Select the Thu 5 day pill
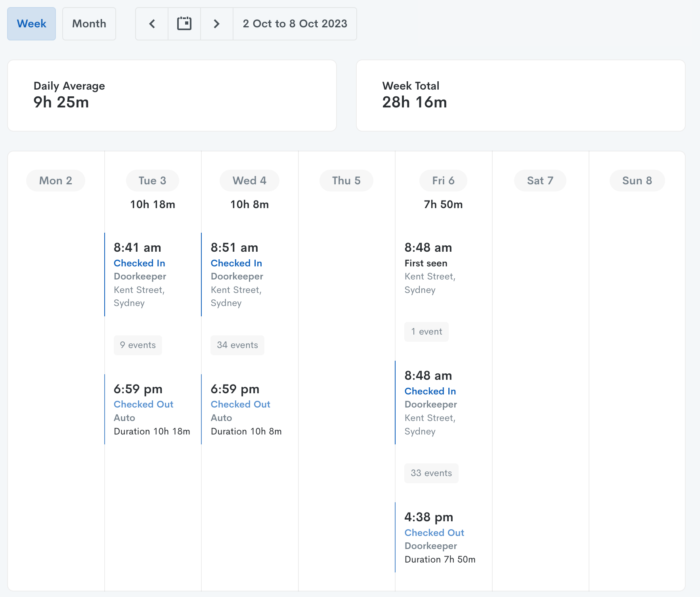 click(x=346, y=181)
